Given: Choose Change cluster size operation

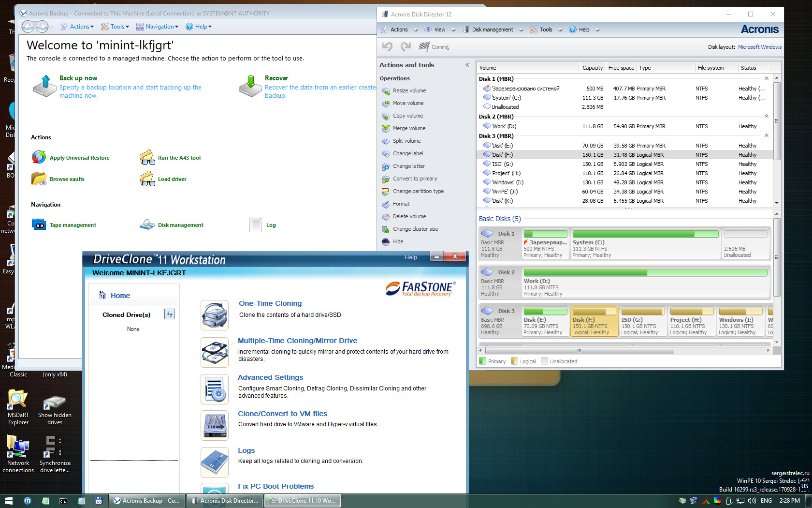Looking at the screenshot, I should [415, 229].
